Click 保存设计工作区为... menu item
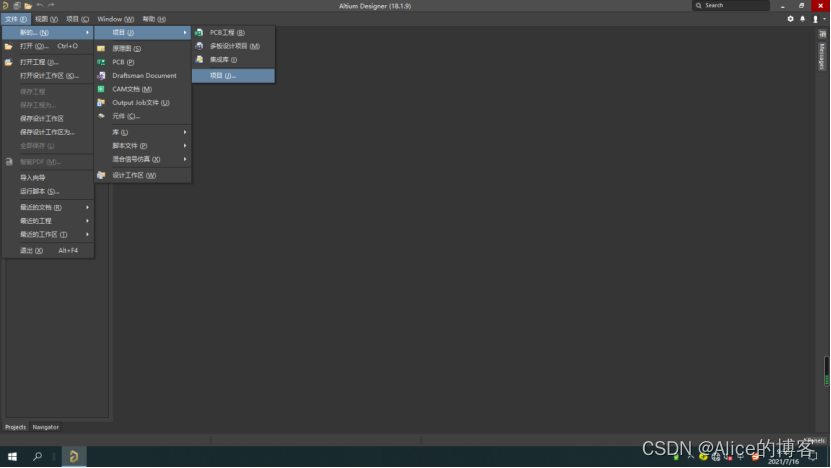This screenshot has width=831, height=468. 48,132
